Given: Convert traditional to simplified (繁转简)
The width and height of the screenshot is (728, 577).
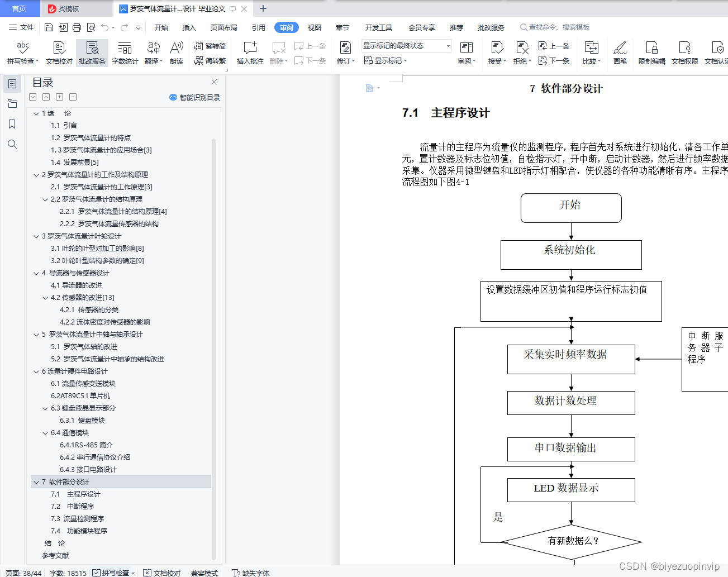Looking at the screenshot, I should 210,46.
